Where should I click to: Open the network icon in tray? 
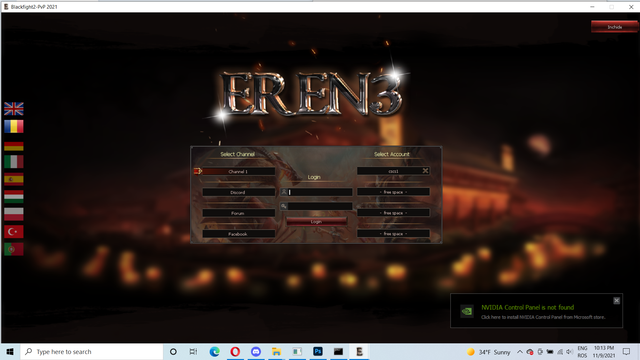tap(560, 352)
